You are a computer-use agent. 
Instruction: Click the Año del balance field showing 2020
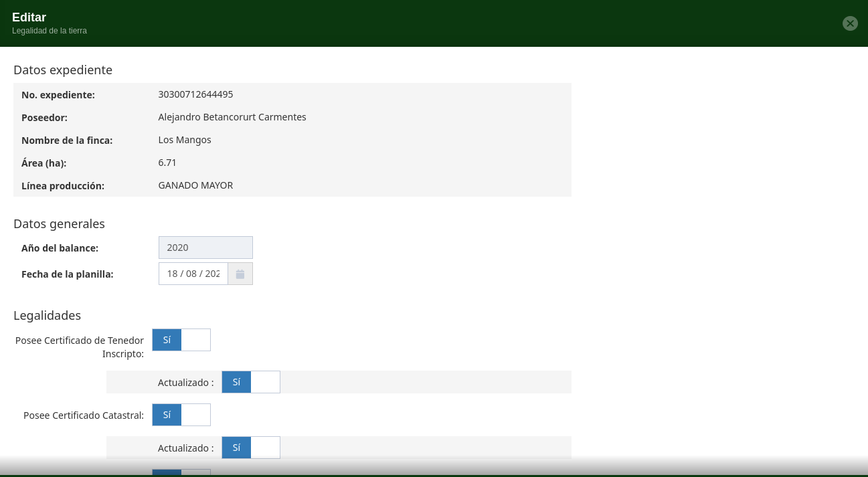[205, 248]
